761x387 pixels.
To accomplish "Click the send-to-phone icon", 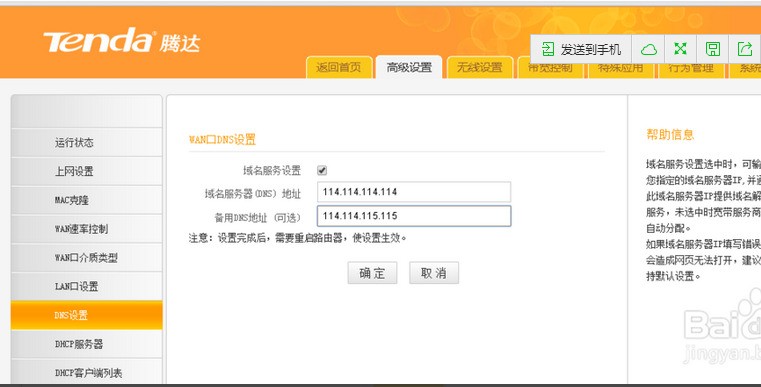I will point(547,49).
